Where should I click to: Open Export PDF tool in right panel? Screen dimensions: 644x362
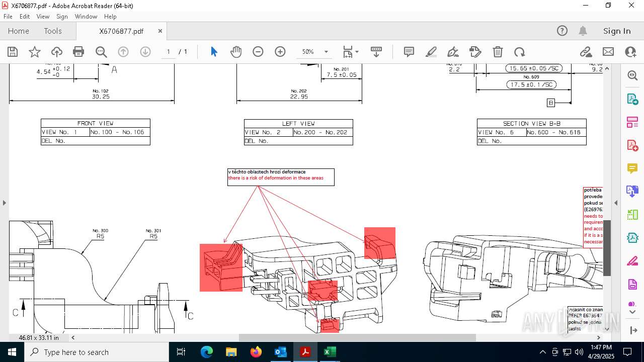(x=632, y=99)
